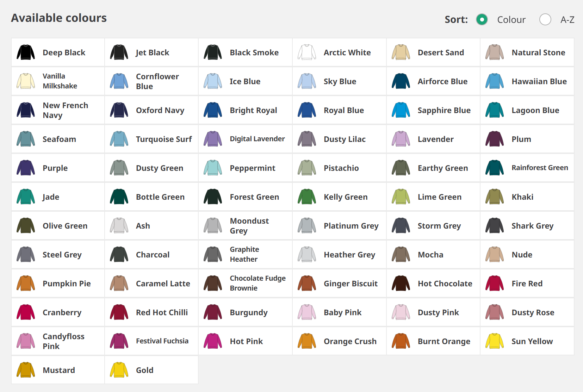Choose the Hot Pink sweatshirt icon
Viewport: 583px width, 392px height.
click(x=213, y=341)
